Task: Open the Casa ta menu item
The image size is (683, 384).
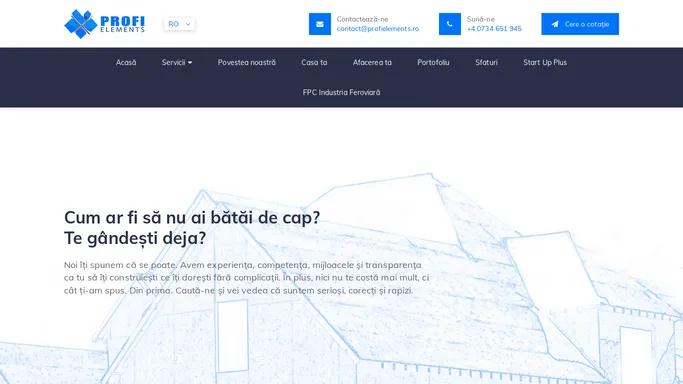Action: (x=314, y=63)
